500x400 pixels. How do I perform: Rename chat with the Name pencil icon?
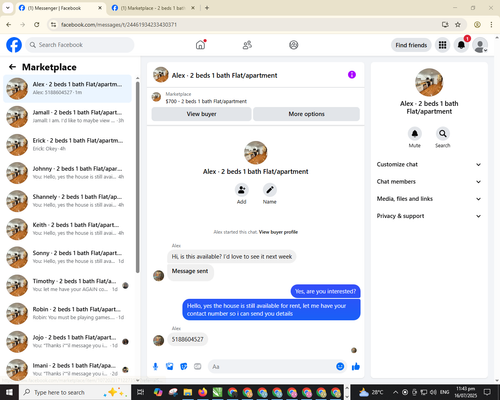tap(270, 190)
